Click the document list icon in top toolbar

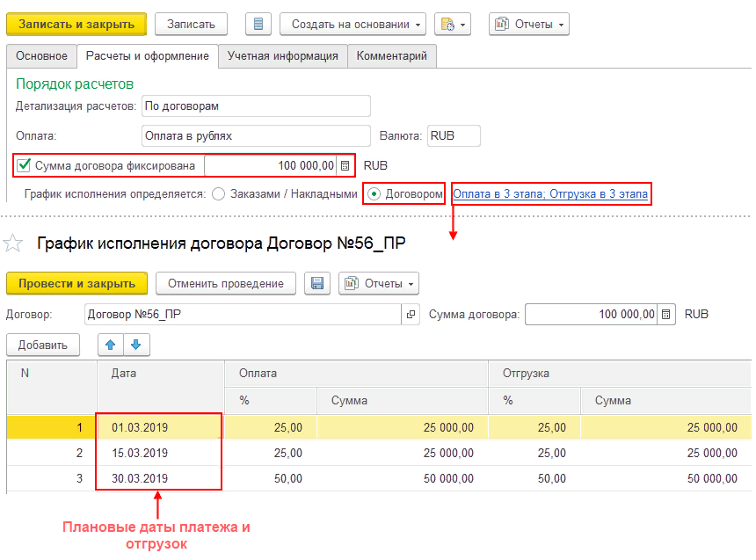tap(258, 24)
